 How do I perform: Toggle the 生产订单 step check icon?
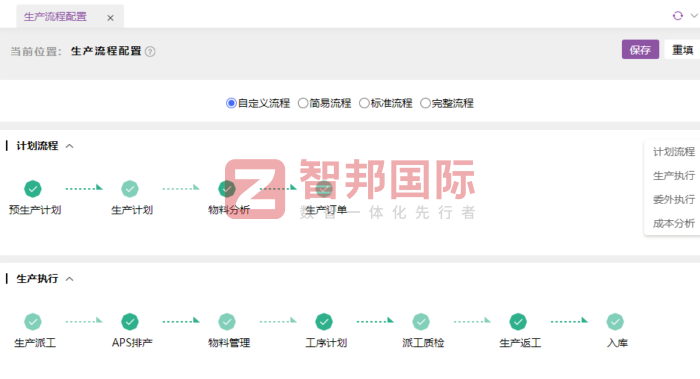(324, 188)
